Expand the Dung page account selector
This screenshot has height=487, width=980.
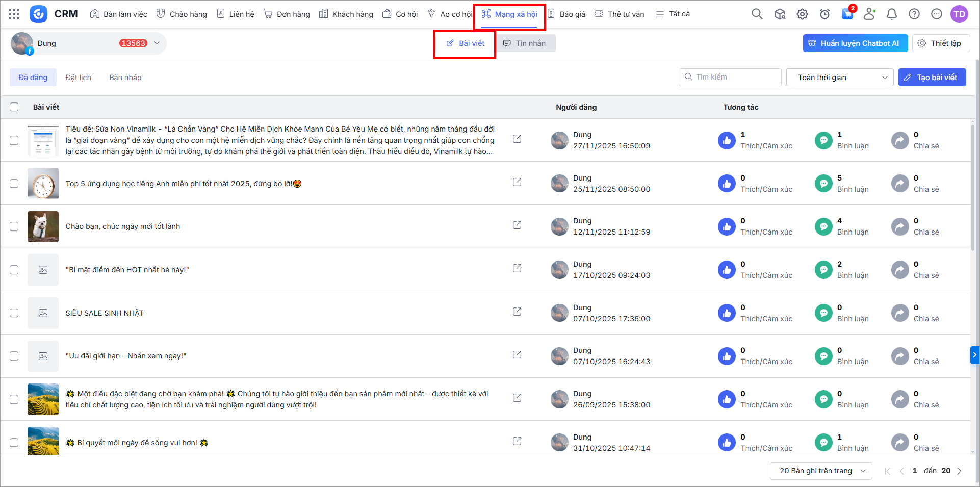157,43
